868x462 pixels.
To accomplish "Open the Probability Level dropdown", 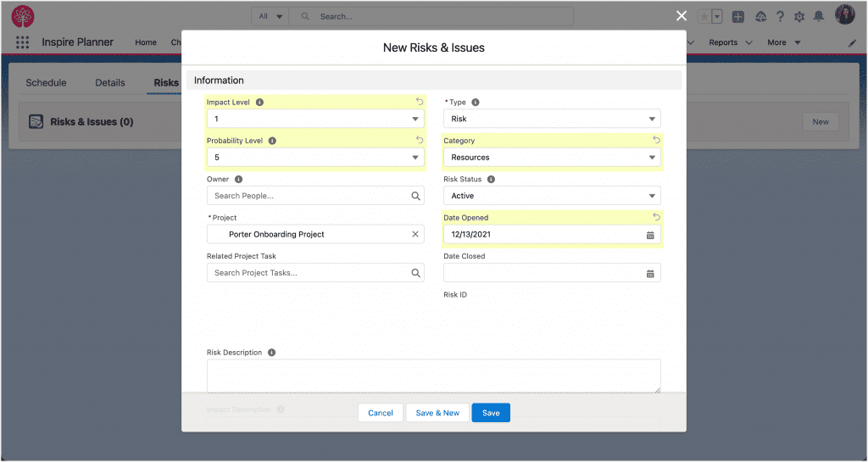I will (x=315, y=157).
